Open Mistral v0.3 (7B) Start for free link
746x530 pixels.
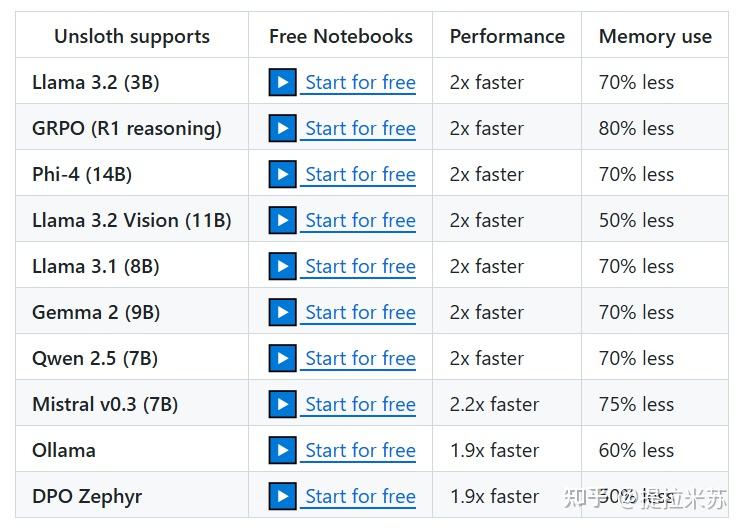pos(360,405)
